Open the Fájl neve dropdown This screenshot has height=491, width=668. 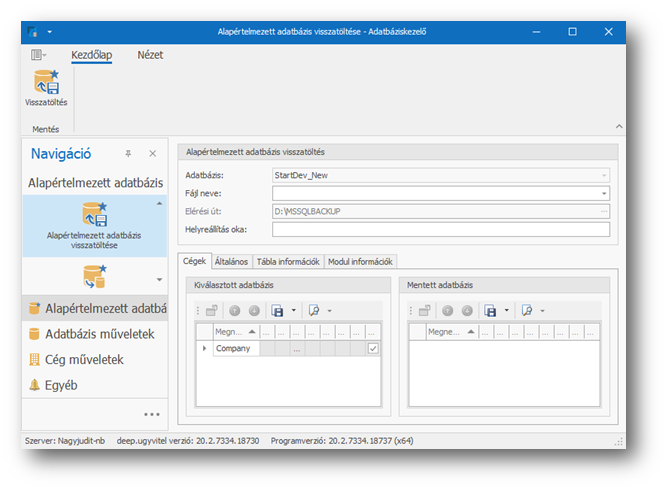pos(604,193)
